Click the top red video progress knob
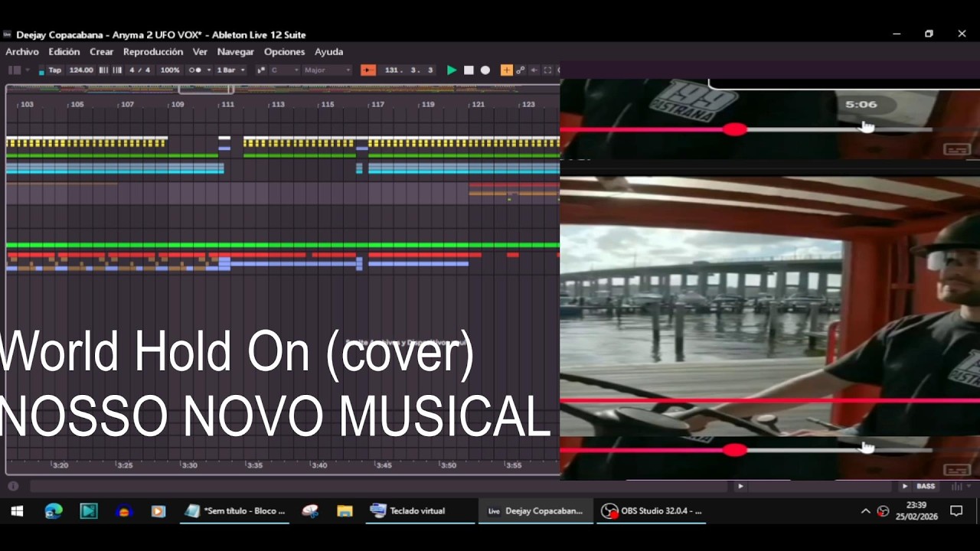Viewport: 980px width, 551px height. 735,129
